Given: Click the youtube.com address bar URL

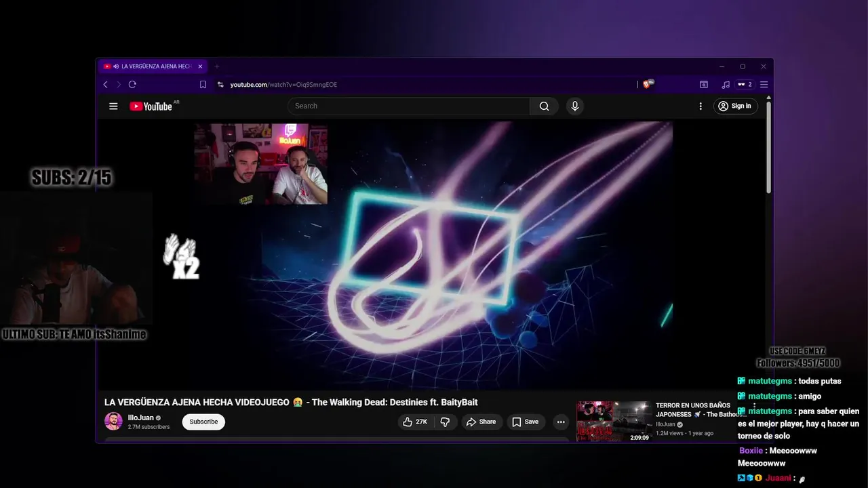Looking at the screenshot, I should tap(283, 85).
